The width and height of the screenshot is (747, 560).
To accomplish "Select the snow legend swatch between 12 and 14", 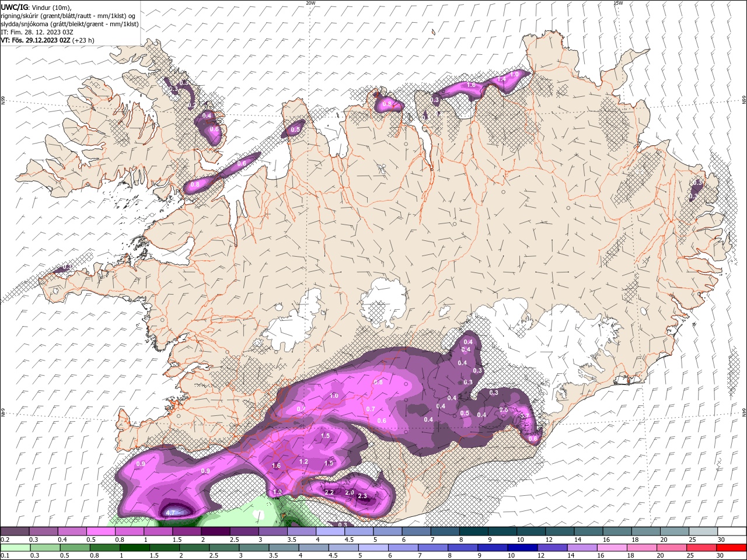I will pos(560,531).
